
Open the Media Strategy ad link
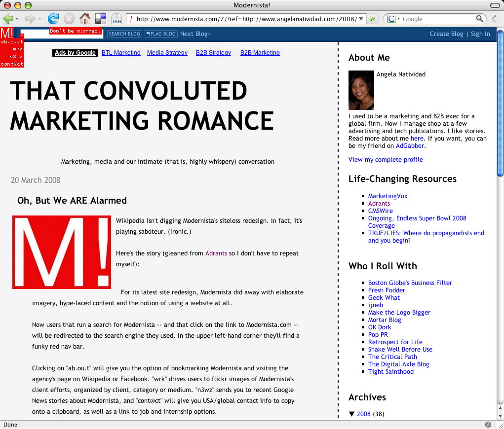(167, 53)
